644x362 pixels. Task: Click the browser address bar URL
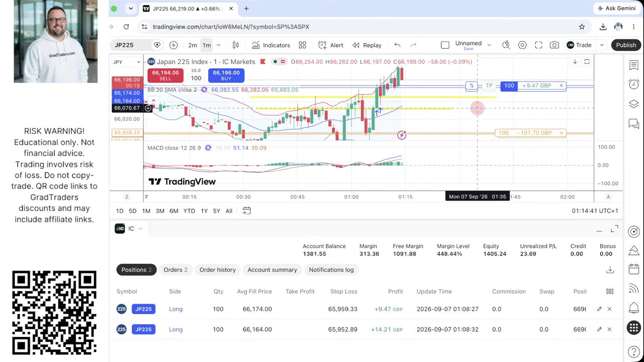(x=231, y=27)
